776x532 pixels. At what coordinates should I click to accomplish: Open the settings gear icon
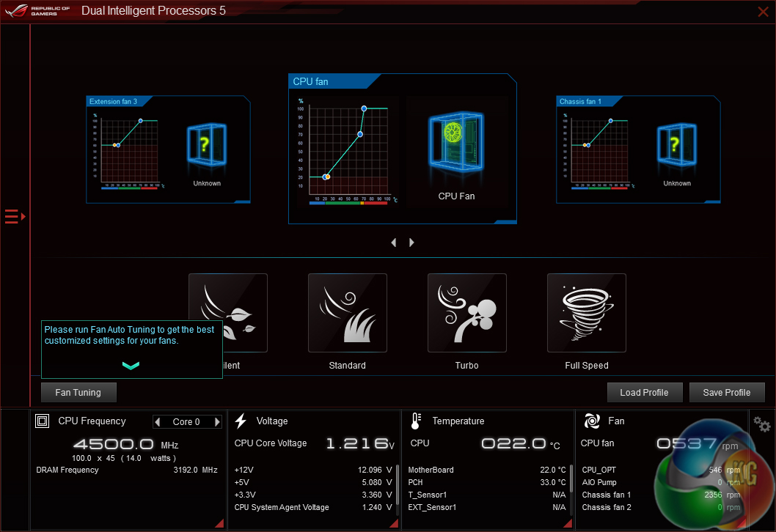(762, 424)
